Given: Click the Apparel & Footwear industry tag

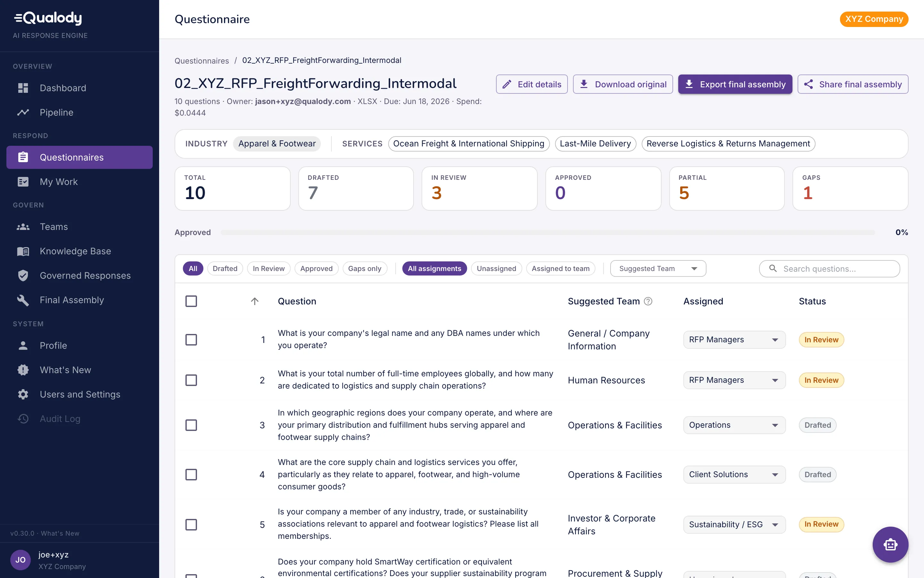Looking at the screenshot, I should tap(277, 144).
